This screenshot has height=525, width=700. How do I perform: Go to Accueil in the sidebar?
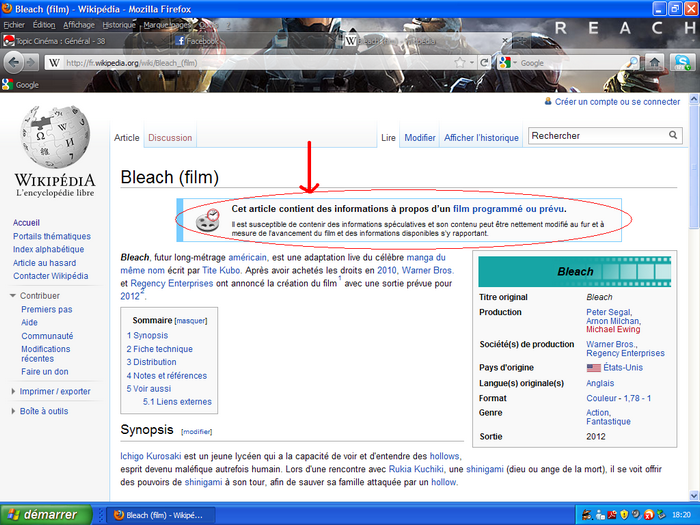(26, 223)
